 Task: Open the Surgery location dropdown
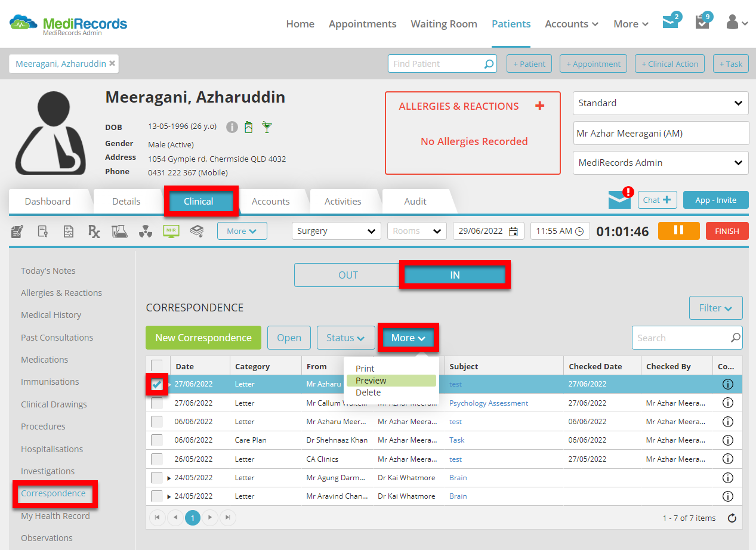337,231
